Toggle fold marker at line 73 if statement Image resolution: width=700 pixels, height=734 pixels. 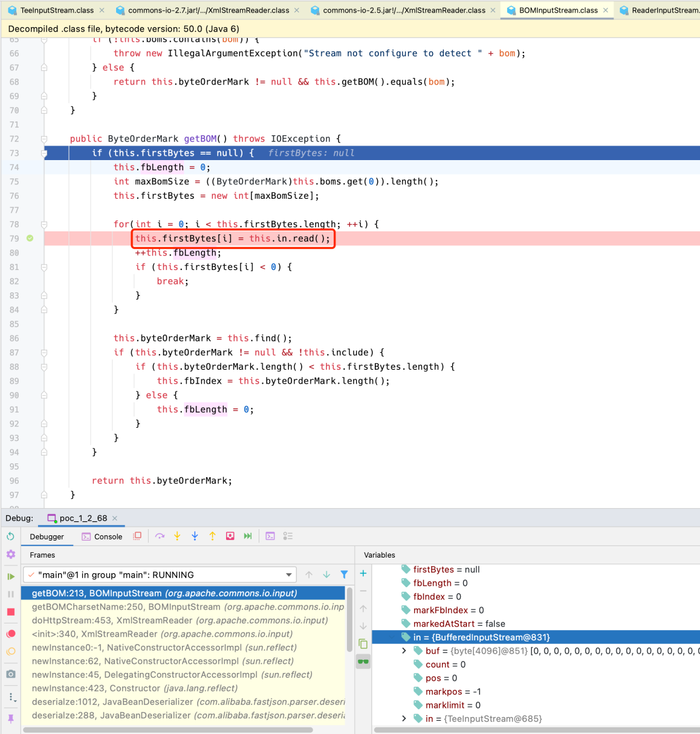(44, 153)
